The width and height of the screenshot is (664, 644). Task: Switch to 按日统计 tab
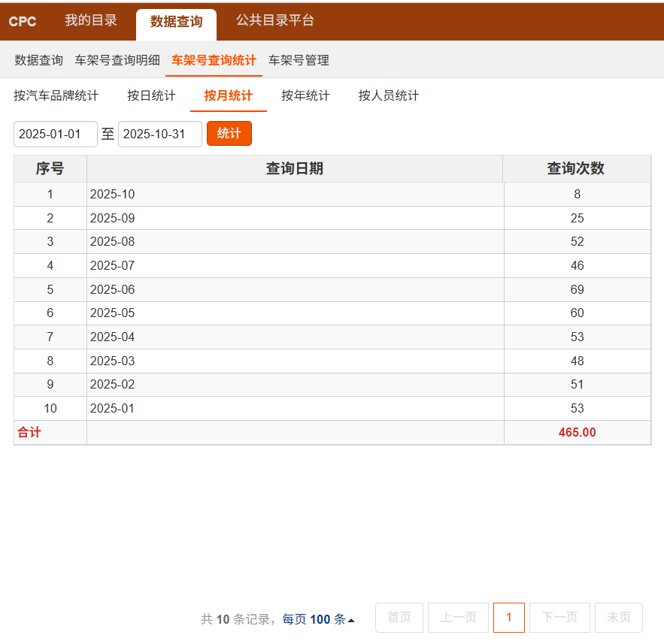pos(151,95)
